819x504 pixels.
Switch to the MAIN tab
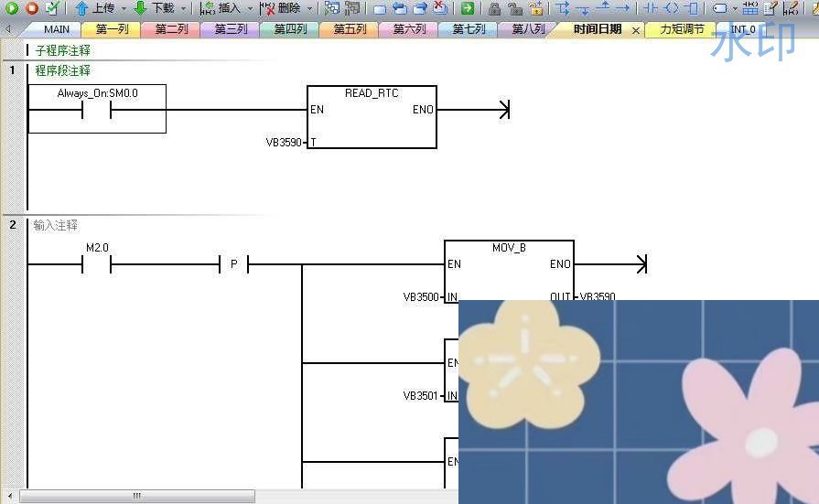pos(56,29)
